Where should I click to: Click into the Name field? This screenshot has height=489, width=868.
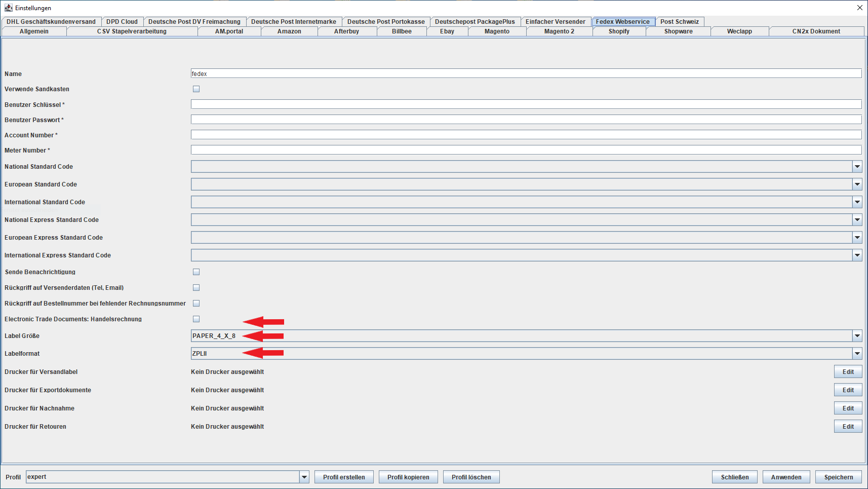pos(526,73)
